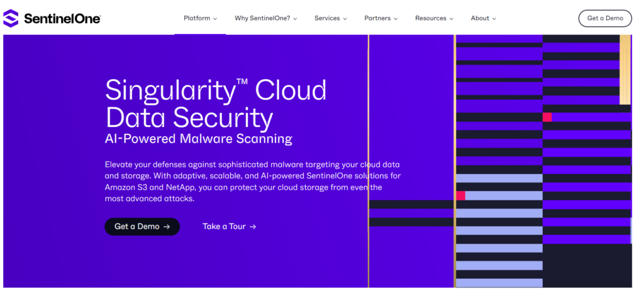Expand the chevron beside Why SentinelOne?
This screenshot has height=292, width=644.
295,19
